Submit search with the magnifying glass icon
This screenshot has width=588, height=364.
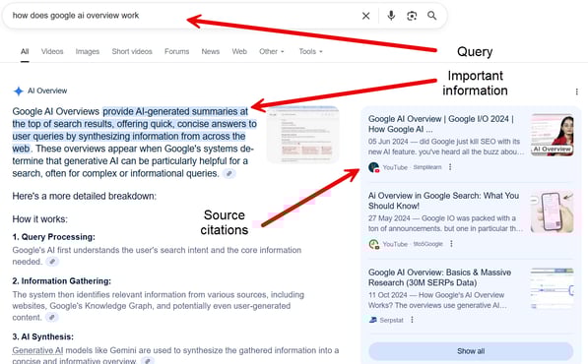(x=432, y=16)
